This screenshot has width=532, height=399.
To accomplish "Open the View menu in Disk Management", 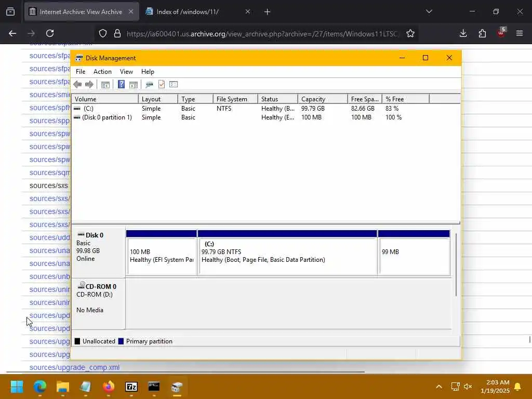I will (x=126, y=72).
